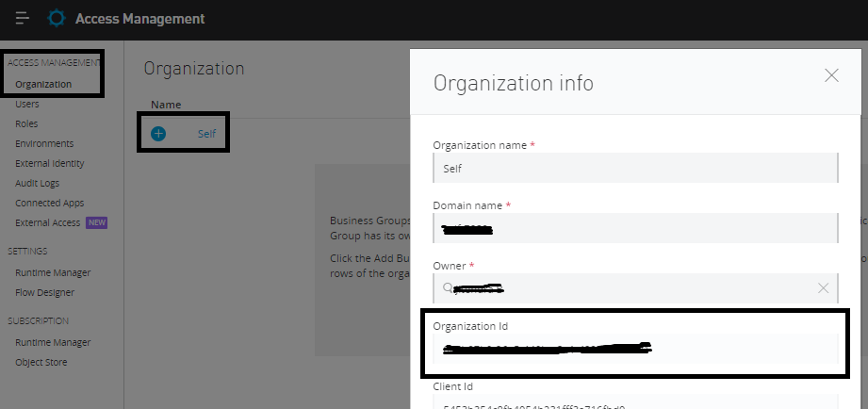Close the Organization info panel
Screen dimensions: 868x409
pyautogui.click(x=831, y=76)
